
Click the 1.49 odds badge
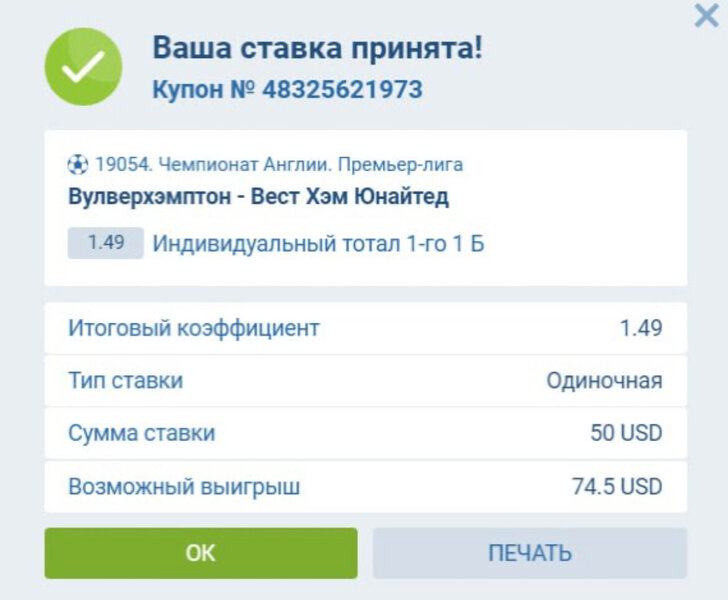pos(105,243)
